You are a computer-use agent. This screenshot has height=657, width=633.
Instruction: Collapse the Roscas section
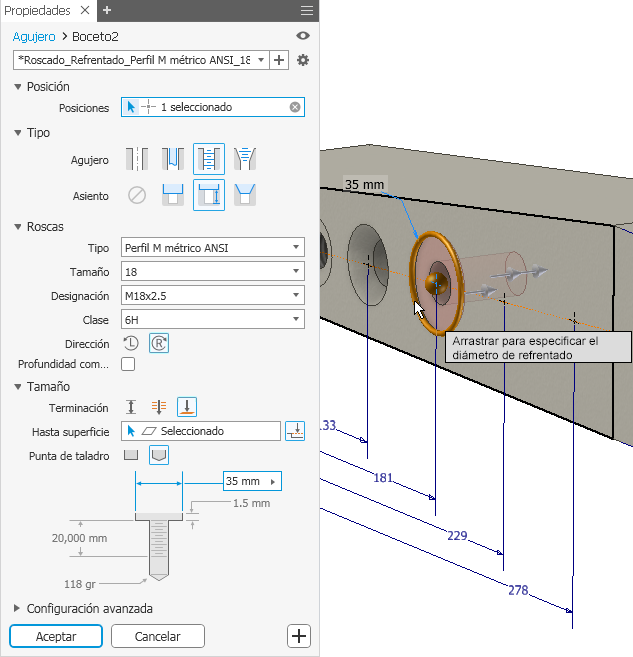(18, 227)
